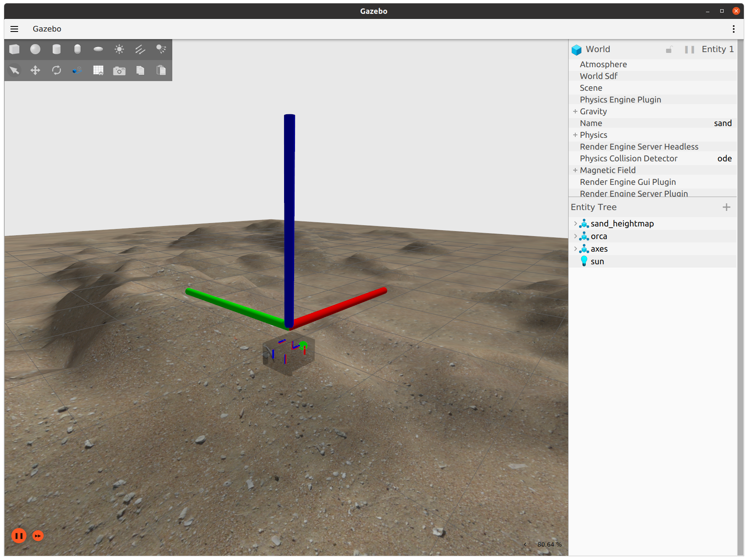Select sand_heightmap entity row
The height and width of the screenshot is (560, 748).
(x=653, y=223)
